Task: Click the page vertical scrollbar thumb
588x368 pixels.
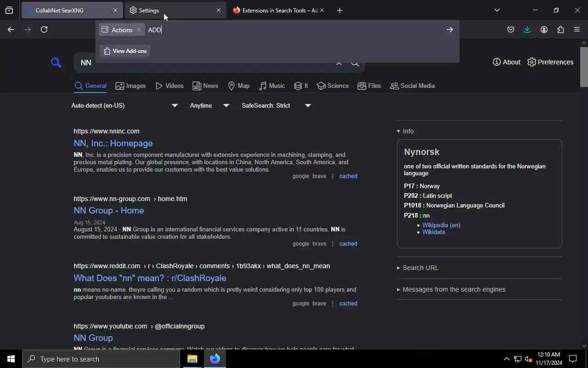Action: [584, 66]
